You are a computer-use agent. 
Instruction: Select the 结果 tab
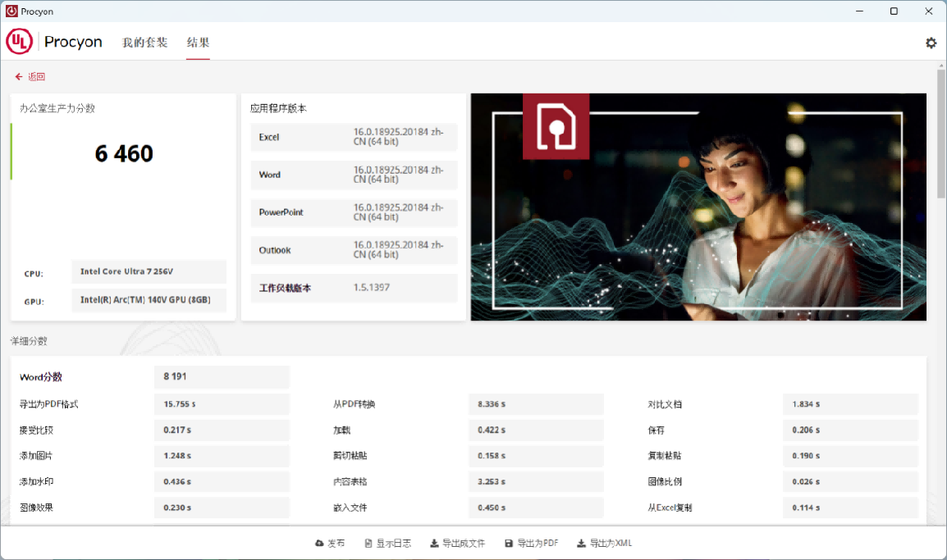click(x=198, y=43)
